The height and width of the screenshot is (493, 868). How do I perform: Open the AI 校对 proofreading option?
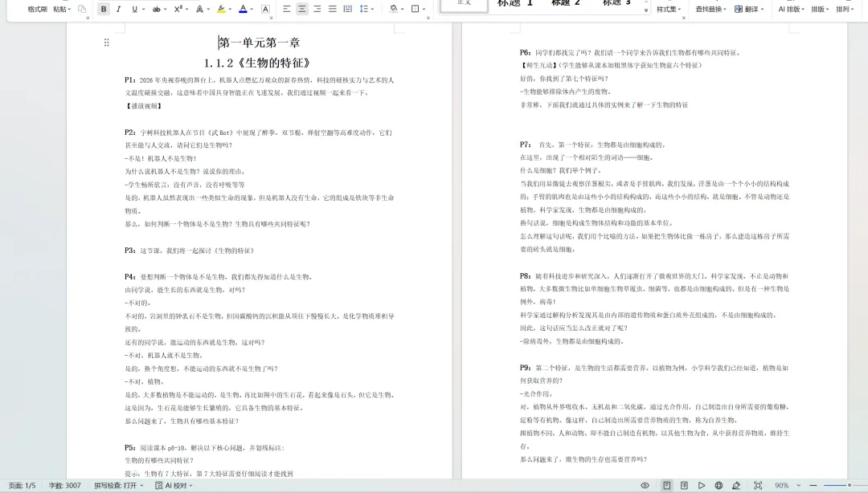(174, 485)
